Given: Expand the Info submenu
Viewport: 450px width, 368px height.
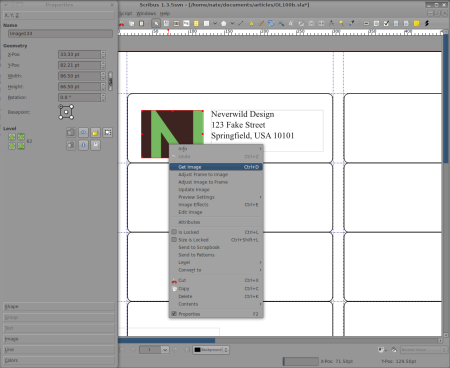Looking at the screenshot, I should [x=216, y=149].
